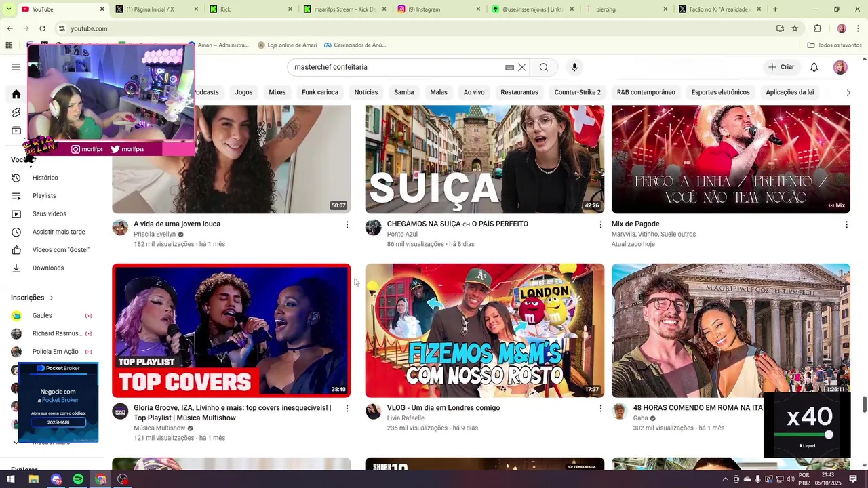Image resolution: width=868 pixels, height=488 pixels.
Task: Click the video title VLOG - Um dia em Londres comigo
Action: click(x=443, y=408)
